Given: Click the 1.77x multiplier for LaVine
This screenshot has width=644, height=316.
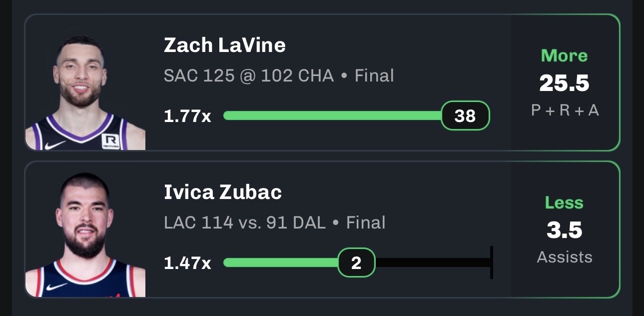Looking at the screenshot, I should (x=187, y=116).
